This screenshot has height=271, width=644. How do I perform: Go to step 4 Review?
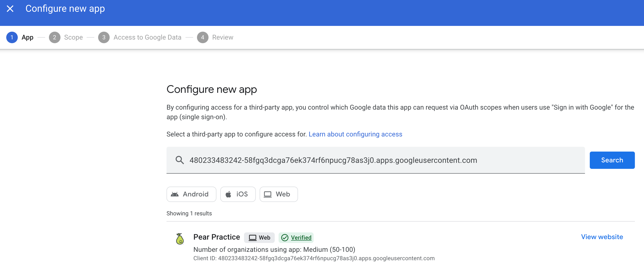215,37
